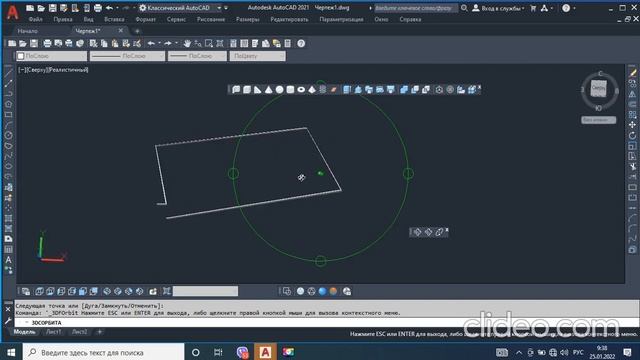Screen dimensions: 640x360
Task: Click Zoom Window in Standard toolbar
Action: [x=209, y=44]
